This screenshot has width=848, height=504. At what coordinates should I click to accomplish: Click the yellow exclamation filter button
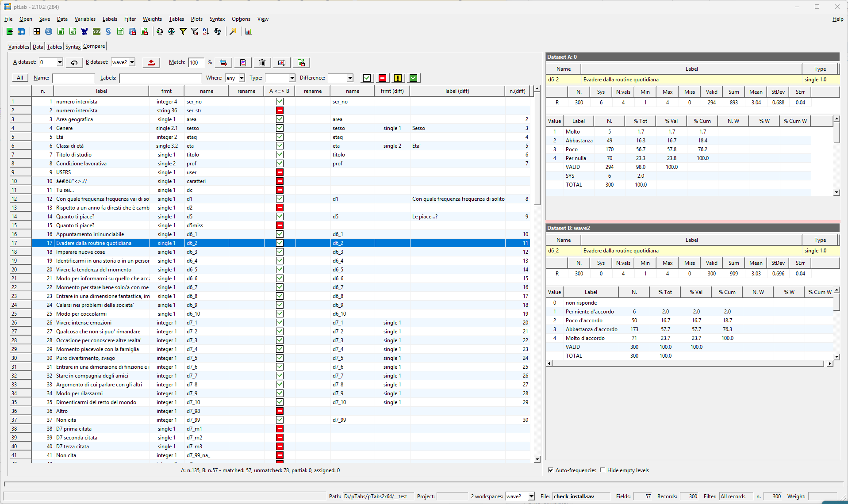[x=398, y=78]
